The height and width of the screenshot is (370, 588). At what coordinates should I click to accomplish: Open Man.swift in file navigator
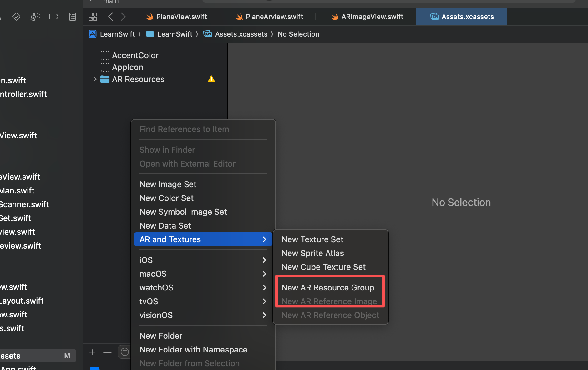(x=17, y=191)
